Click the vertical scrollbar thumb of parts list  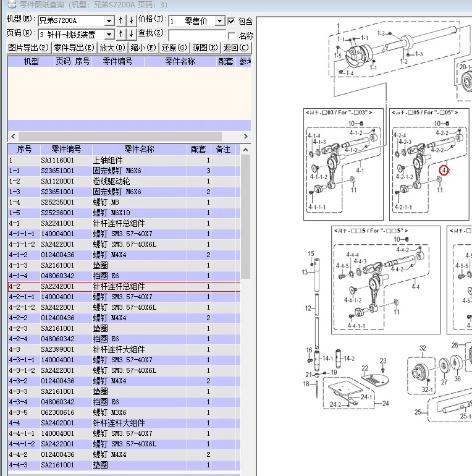click(x=246, y=216)
